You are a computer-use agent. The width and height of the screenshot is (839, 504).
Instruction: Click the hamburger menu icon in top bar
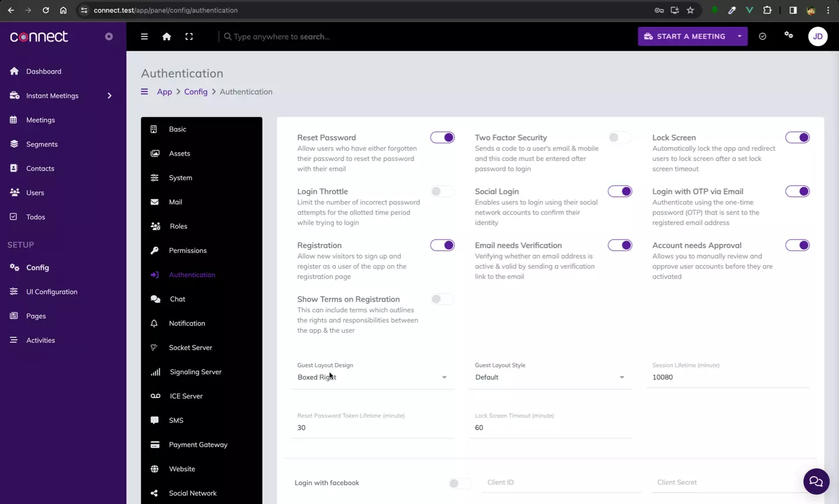click(x=144, y=36)
